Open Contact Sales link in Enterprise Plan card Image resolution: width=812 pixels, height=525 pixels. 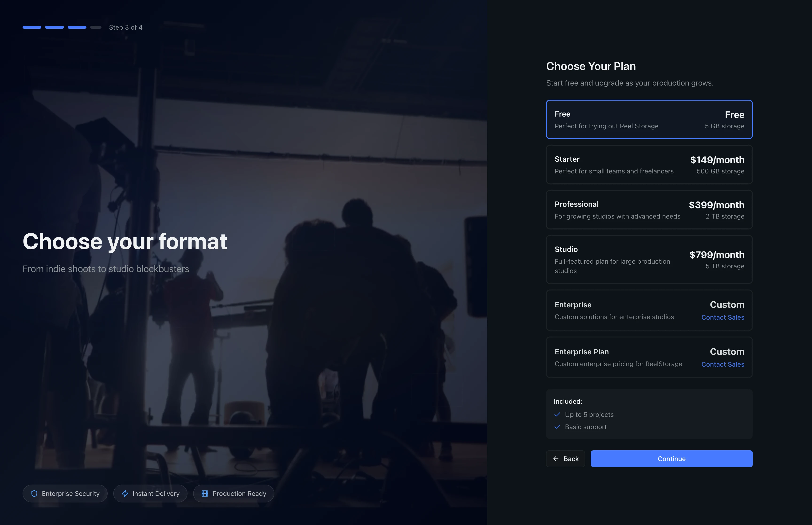click(x=722, y=364)
